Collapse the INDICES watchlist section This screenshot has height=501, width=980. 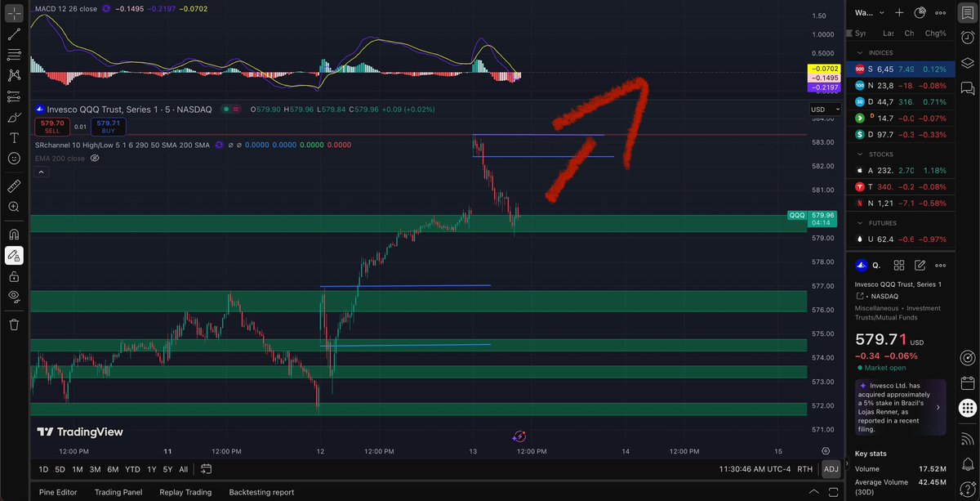(x=859, y=52)
